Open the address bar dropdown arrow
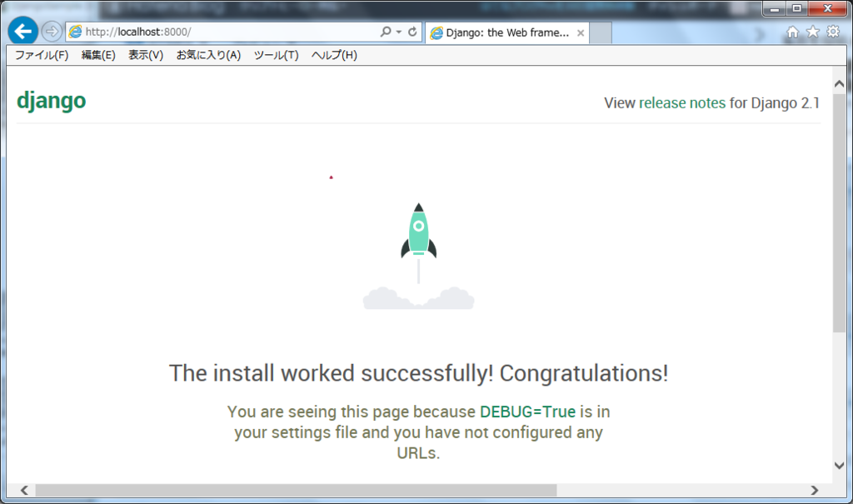The width and height of the screenshot is (853, 504). [399, 32]
